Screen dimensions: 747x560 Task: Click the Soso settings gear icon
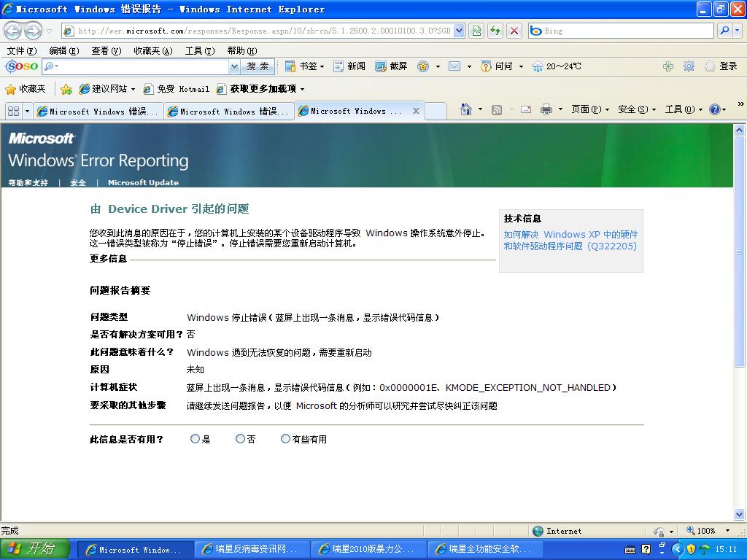[x=689, y=66]
